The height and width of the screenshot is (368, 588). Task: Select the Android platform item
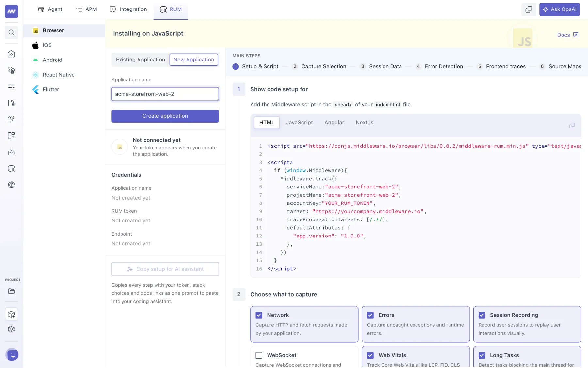point(64,60)
